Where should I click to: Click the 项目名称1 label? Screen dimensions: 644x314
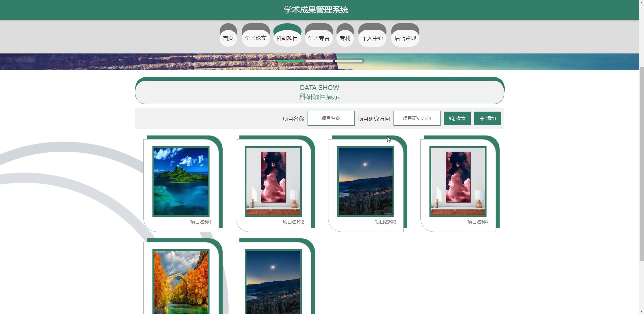click(201, 222)
